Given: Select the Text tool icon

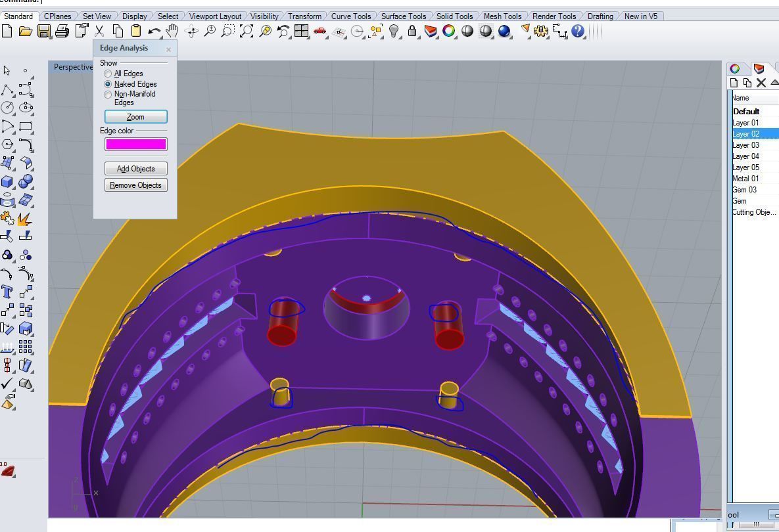Looking at the screenshot, I should (7, 292).
